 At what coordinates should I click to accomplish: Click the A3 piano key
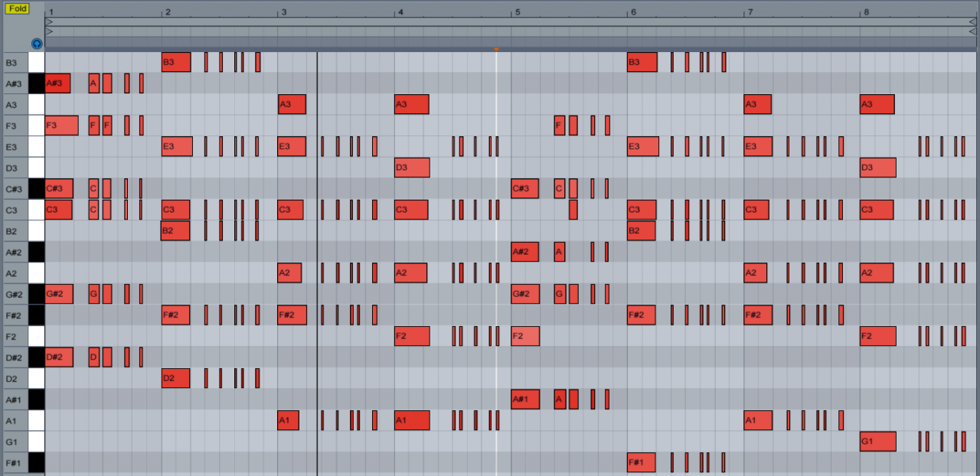point(37,104)
